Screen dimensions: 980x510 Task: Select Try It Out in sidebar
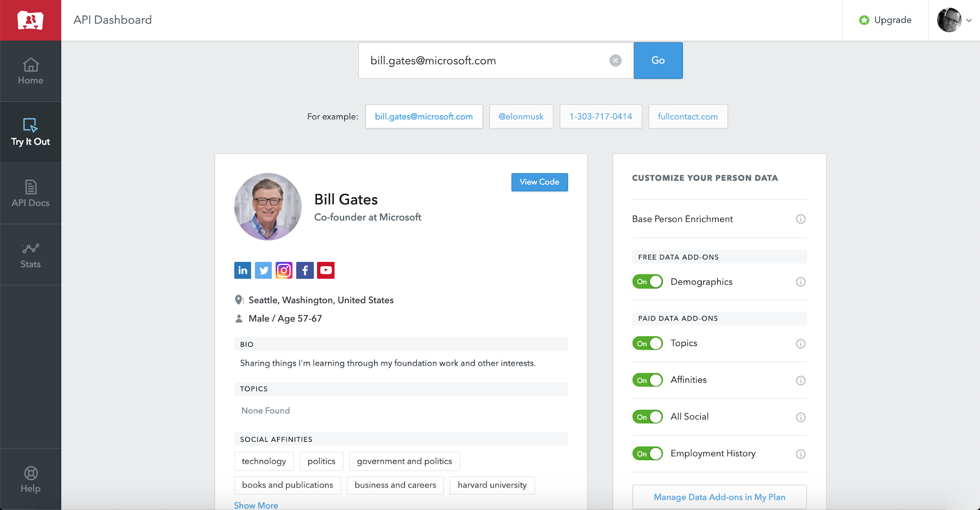31,132
